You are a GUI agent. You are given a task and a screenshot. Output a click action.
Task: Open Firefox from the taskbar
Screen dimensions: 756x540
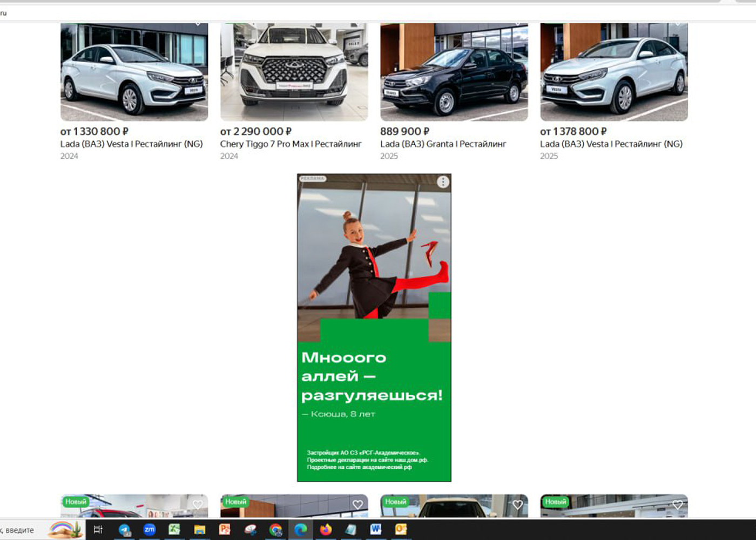coord(326,530)
